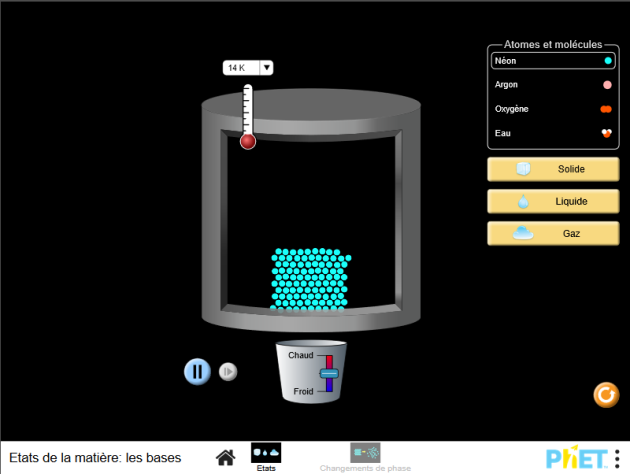Click the ice cube icon on Solide
Image resolution: width=630 pixels, height=474 pixels.
(524, 169)
